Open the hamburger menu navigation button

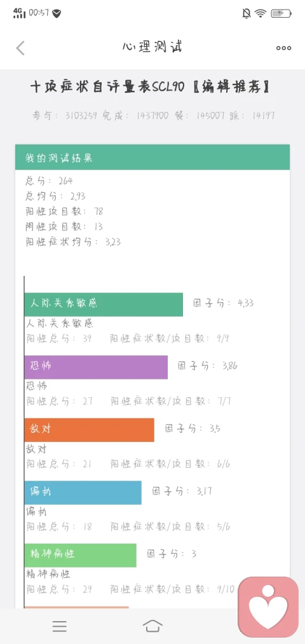[60, 626]
